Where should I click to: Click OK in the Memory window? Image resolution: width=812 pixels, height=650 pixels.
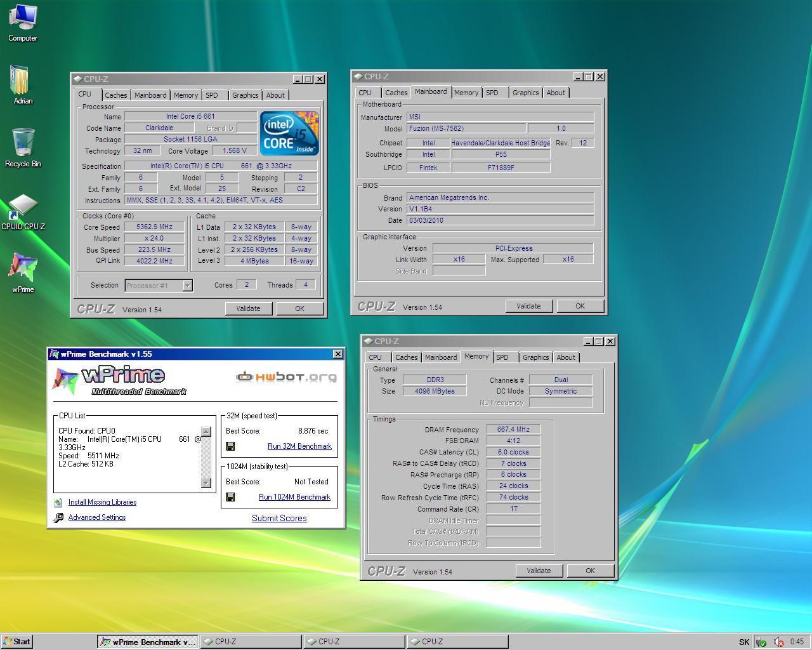590,571
